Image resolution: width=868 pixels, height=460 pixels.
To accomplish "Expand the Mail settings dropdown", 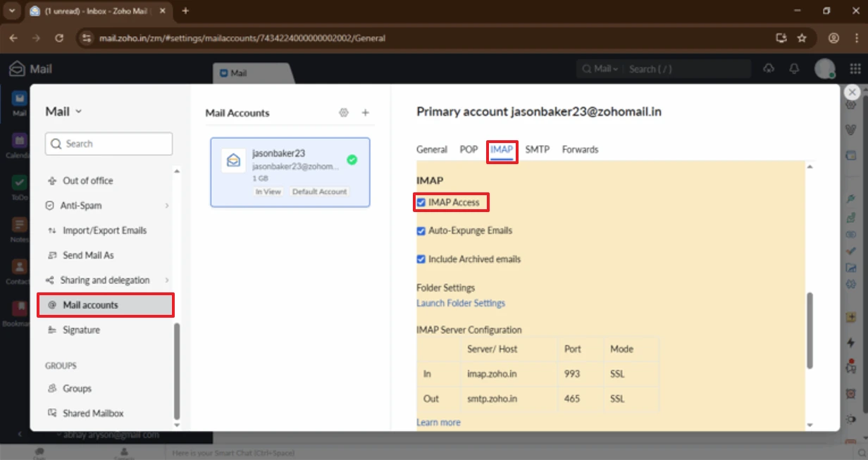I will click(x=78, y=111).
